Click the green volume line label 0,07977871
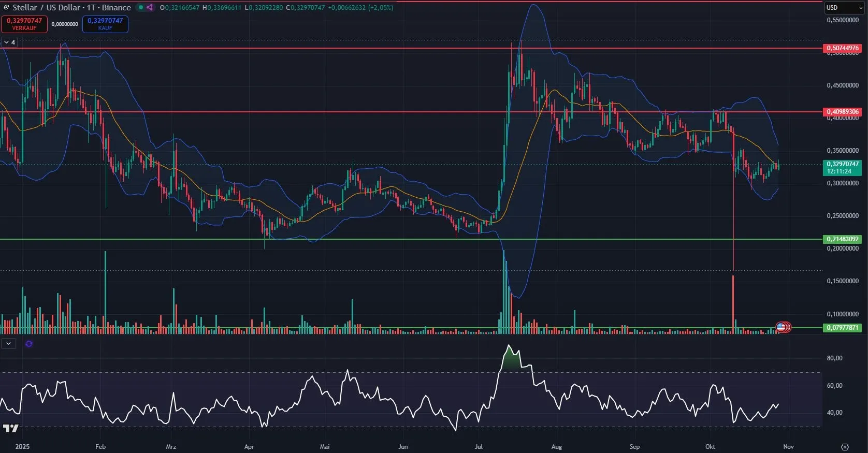Screen dimensions: 868x453 coord(843,328)
